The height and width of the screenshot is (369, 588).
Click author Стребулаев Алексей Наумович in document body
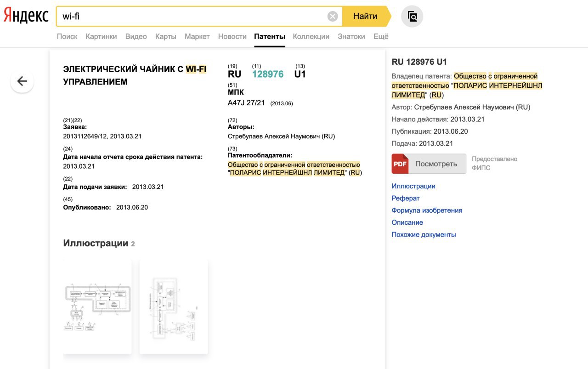click(x=282, y=136)
